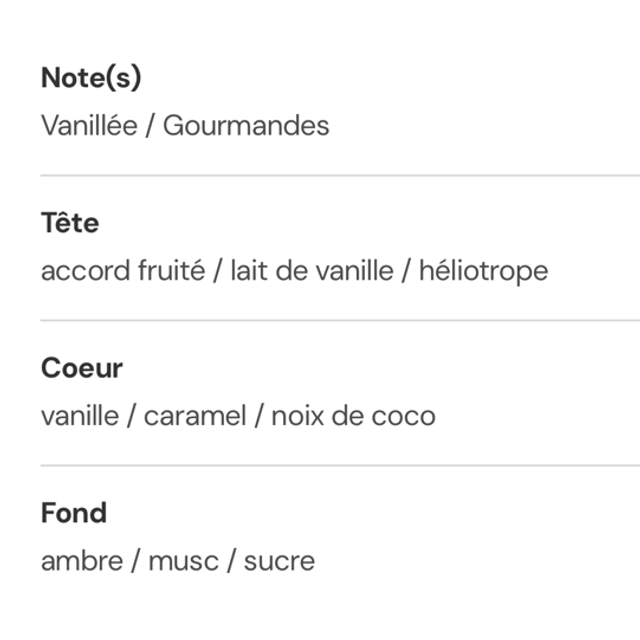640x640 pixels.
Task: Click the divider line below Vanillée / Gourmandes
Action: 340,175
